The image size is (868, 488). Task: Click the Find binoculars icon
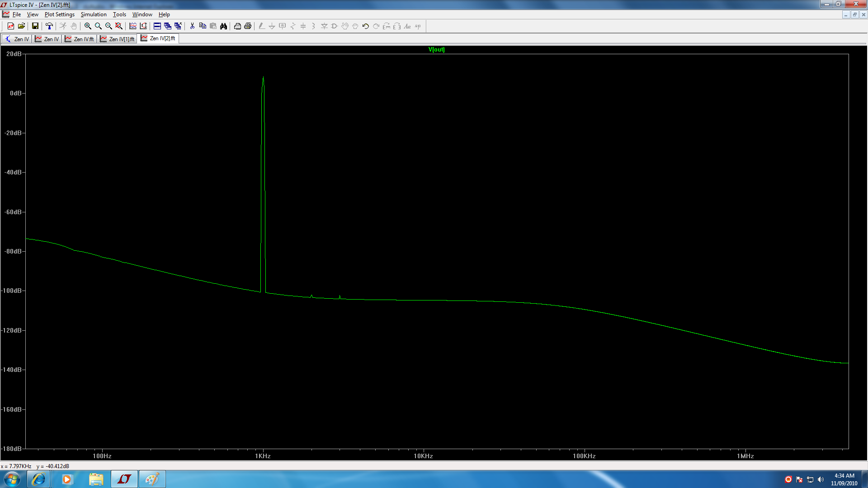pyautogui.click(x=223, y=26)
